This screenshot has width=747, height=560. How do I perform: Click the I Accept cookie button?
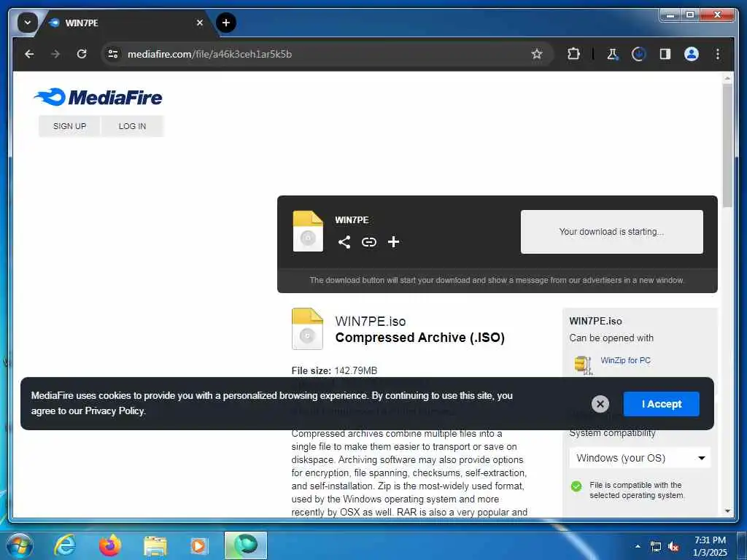click(661, 404)
